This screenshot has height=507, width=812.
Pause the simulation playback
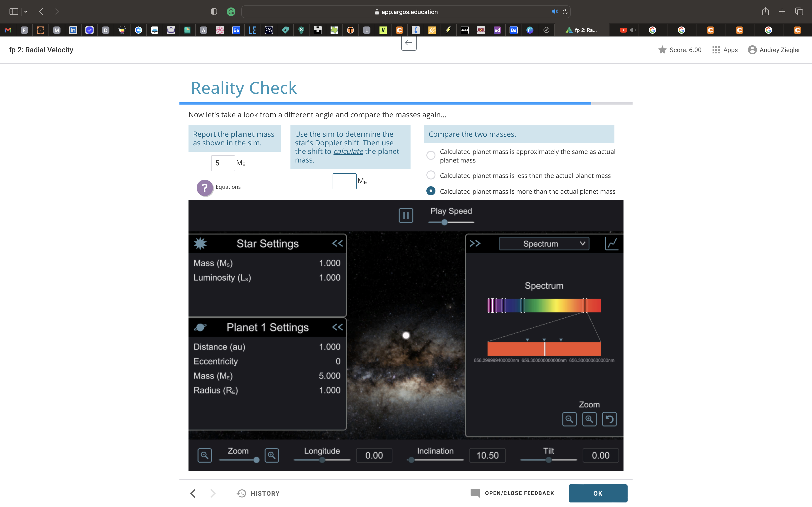[x=406, y=215]
